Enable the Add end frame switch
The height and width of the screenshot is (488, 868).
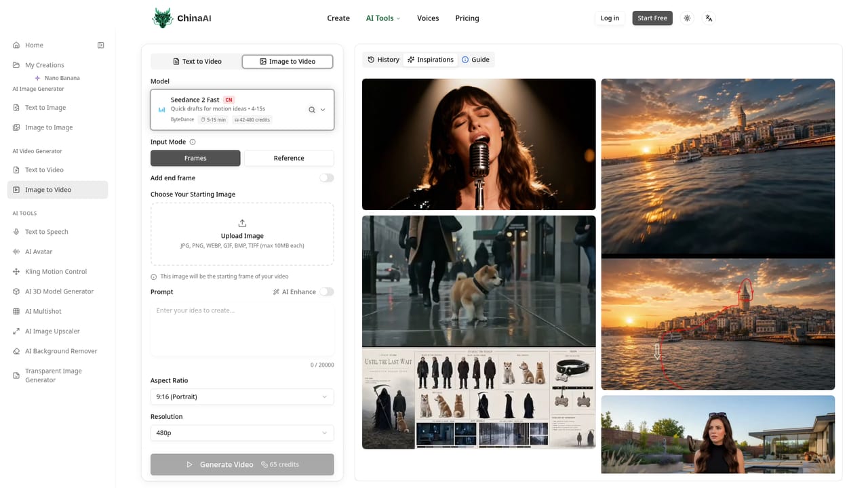(x=327, y=178)
